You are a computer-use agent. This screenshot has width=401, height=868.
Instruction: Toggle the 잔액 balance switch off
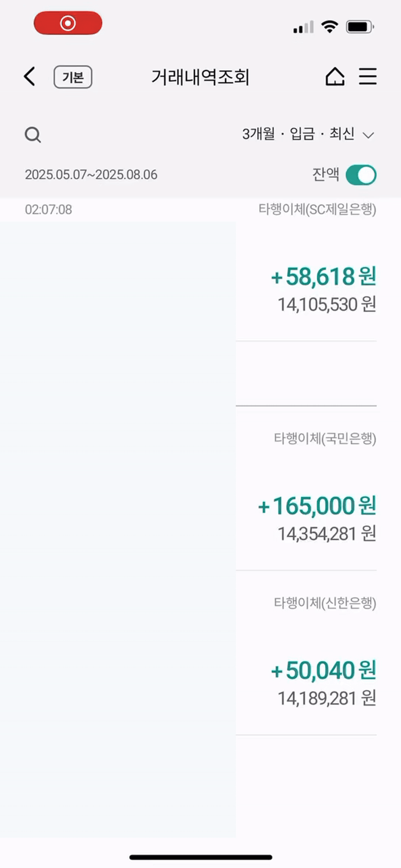[361, 175]
